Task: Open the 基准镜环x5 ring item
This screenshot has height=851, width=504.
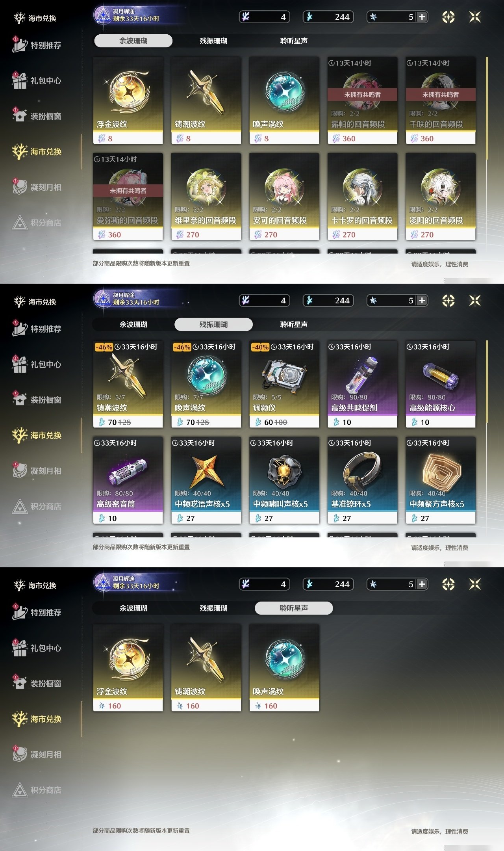Action: point(362,480)
